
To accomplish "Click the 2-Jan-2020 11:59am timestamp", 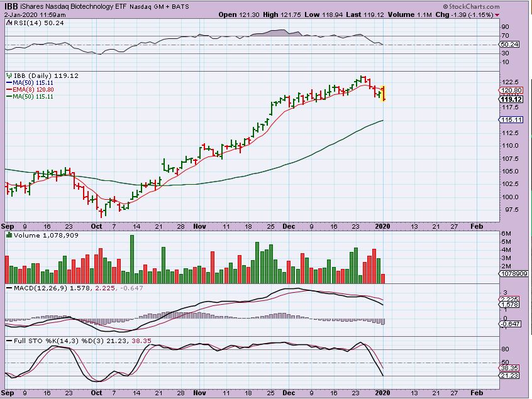I will 35,15.
